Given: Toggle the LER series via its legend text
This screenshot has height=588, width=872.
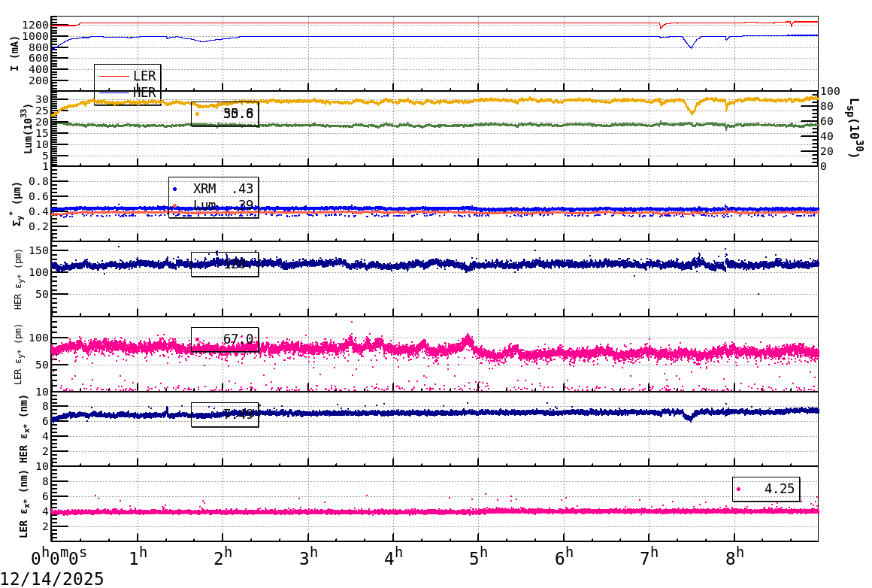Looking at the screenshot, I should (x=143, y=75).
